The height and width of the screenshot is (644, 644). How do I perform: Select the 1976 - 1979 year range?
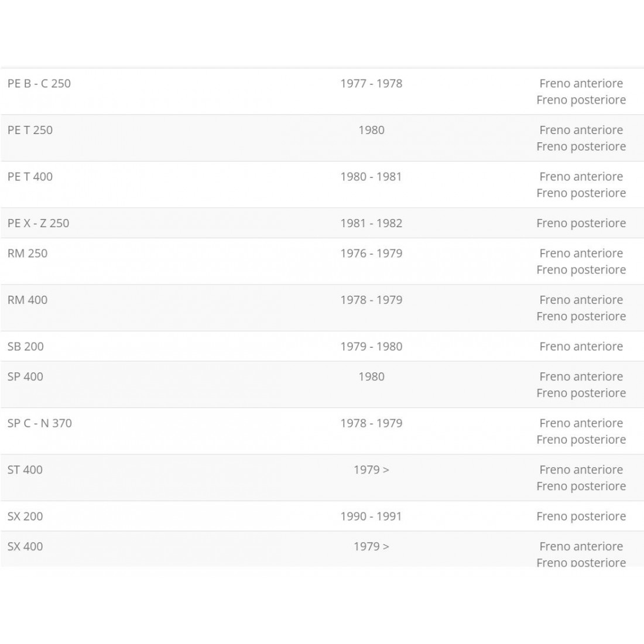tap(371, 254)
